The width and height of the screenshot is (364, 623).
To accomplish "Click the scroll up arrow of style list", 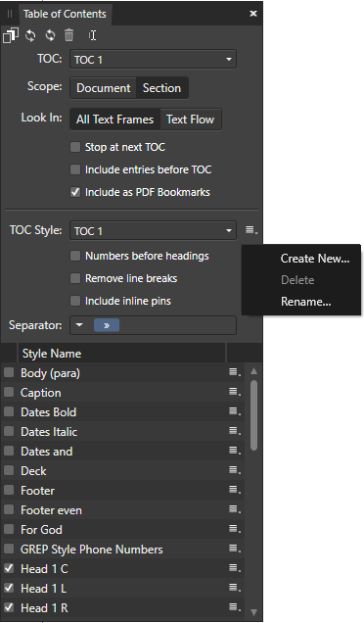I will (x=253, y=371).
